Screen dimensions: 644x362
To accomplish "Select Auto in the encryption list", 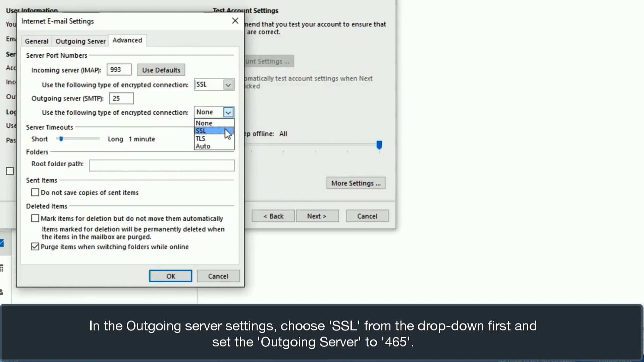I will [214, 146].
